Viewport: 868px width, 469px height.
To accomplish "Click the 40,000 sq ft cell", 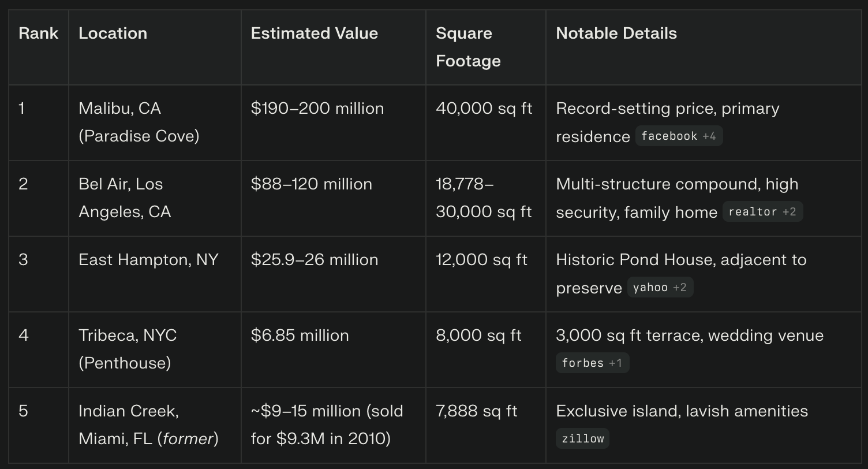I will tap(486, 123).
